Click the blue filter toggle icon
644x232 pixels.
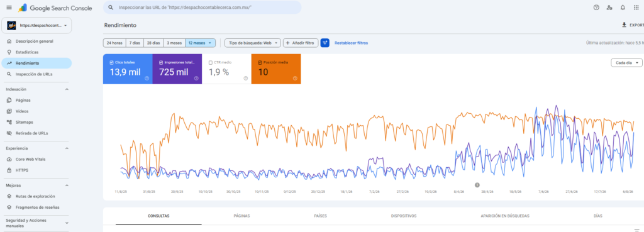(325, 43)
